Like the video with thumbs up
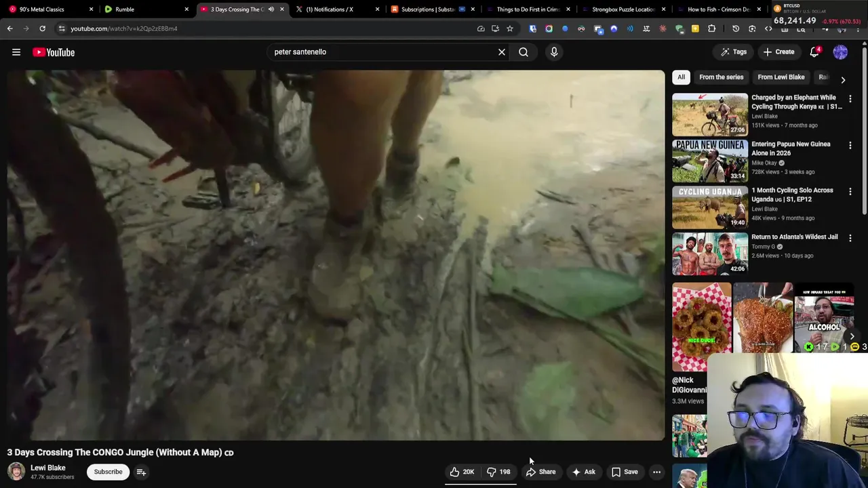 pos(462,472)
